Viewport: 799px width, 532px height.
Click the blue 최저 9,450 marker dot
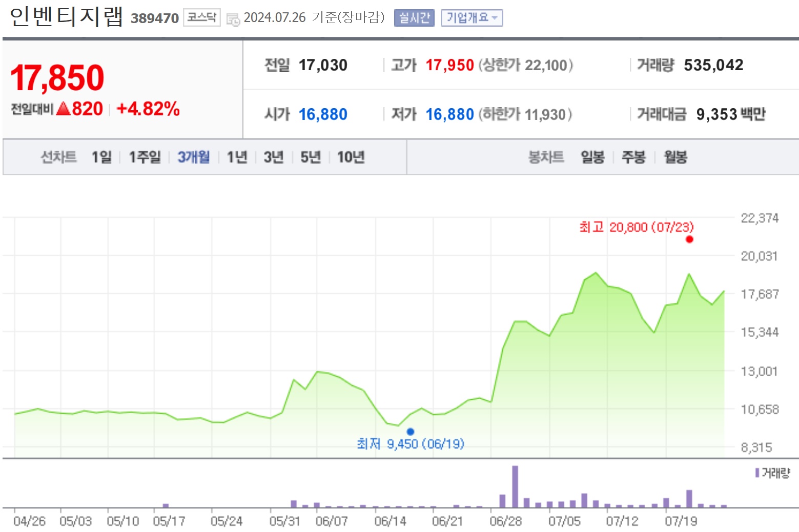pos(410,432)
